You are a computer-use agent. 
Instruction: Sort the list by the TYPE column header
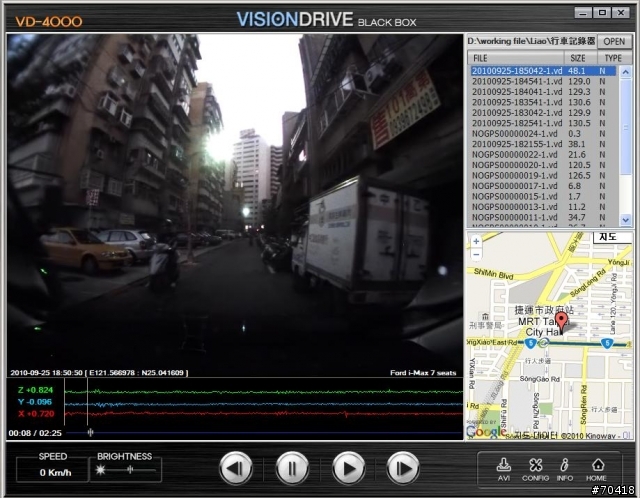613,58
